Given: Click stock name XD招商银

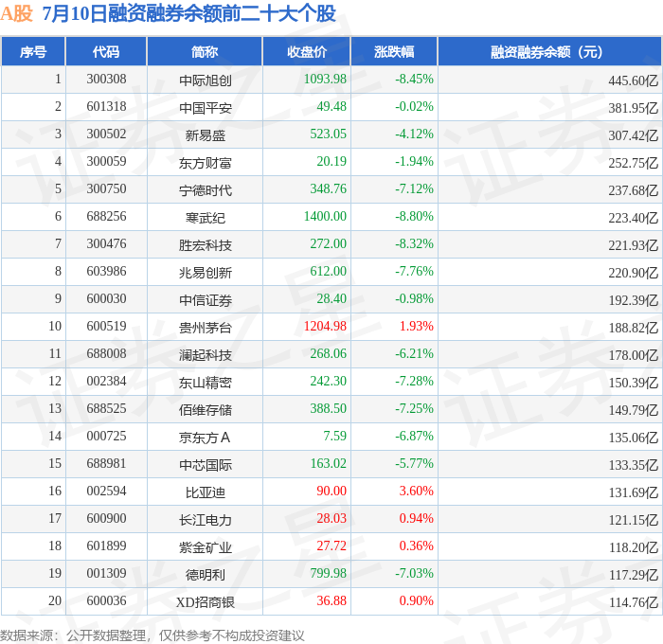Looking at the screenshot, I should [206, 601].
